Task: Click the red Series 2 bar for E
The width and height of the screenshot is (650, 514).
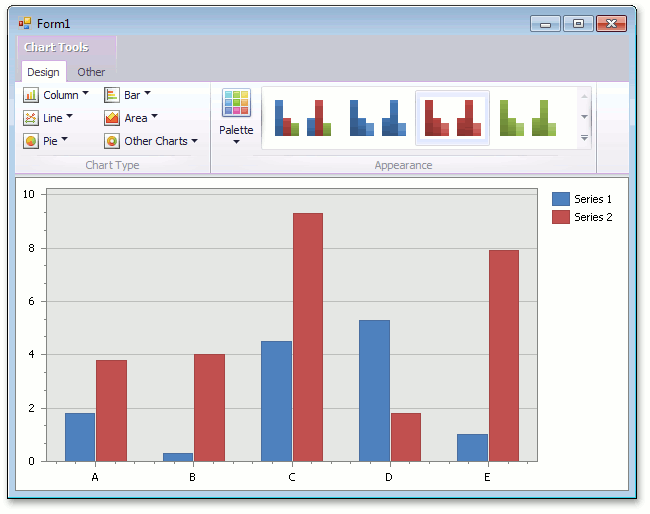Action: [x=504, y=356]
